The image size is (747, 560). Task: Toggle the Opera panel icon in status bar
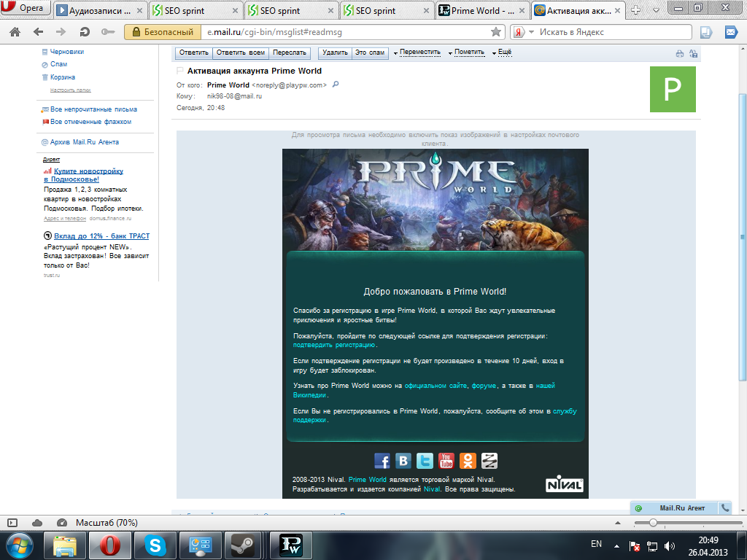tap(13, 523)
